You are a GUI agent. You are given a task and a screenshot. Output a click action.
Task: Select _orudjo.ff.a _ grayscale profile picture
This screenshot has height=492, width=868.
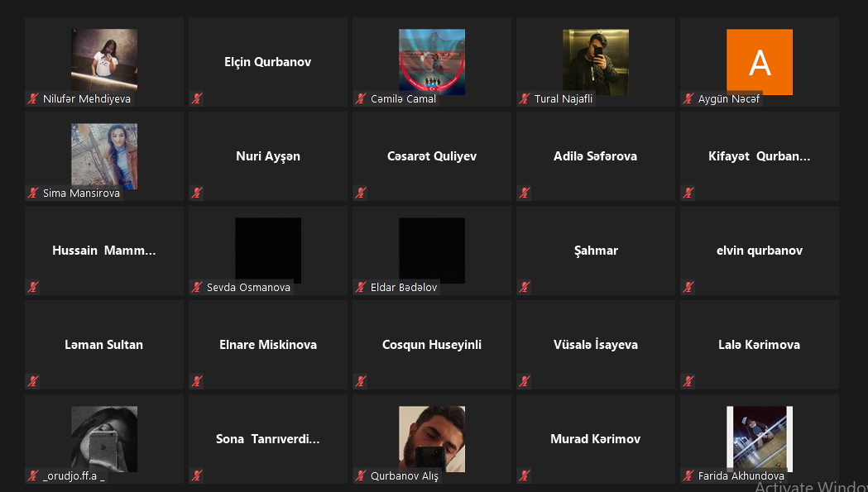(104, 439)
